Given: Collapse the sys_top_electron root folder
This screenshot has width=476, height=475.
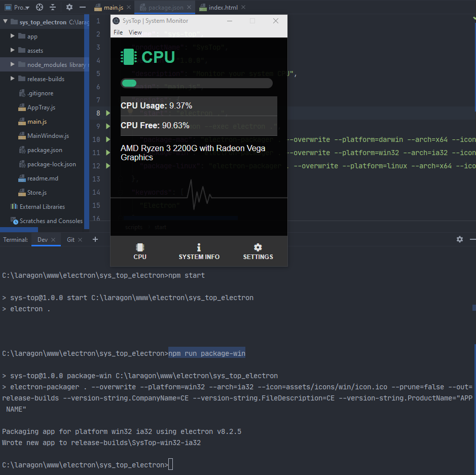Looking at the screenshot, I should tap(5, 22).
